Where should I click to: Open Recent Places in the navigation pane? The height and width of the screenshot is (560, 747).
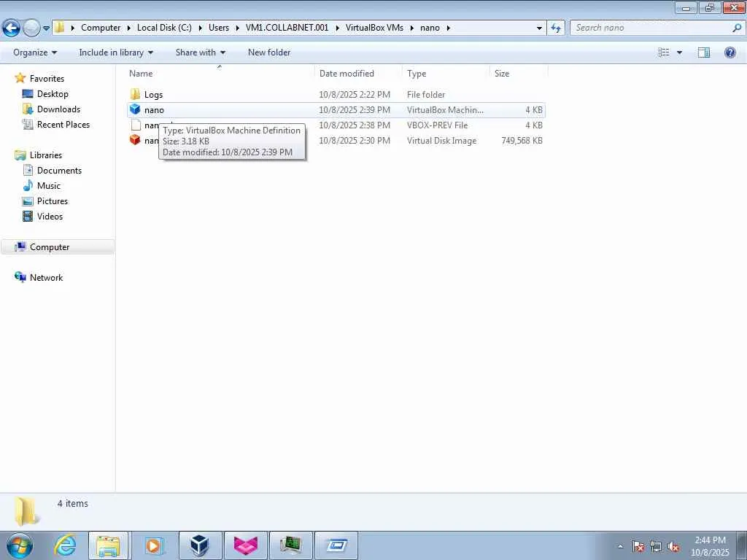coord(63,124)
